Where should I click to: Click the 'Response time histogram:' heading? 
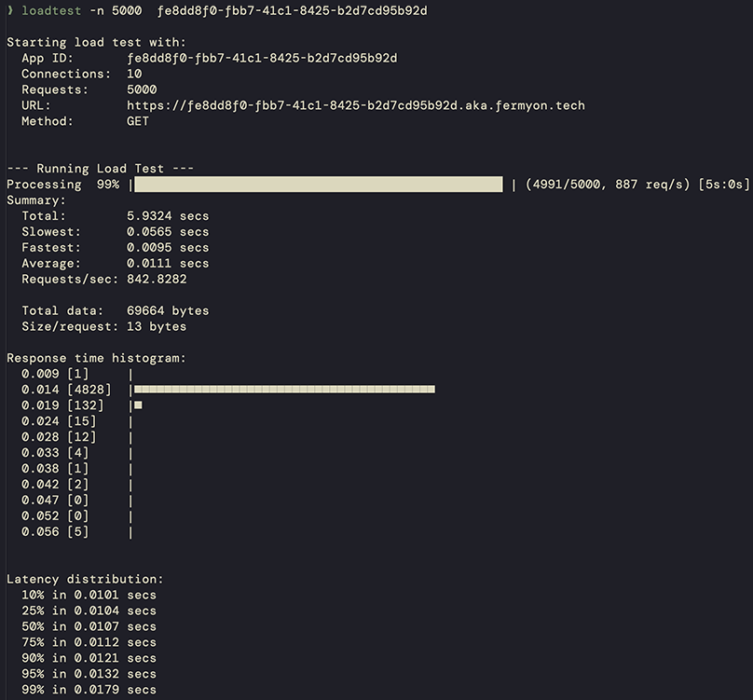point(96,359)
